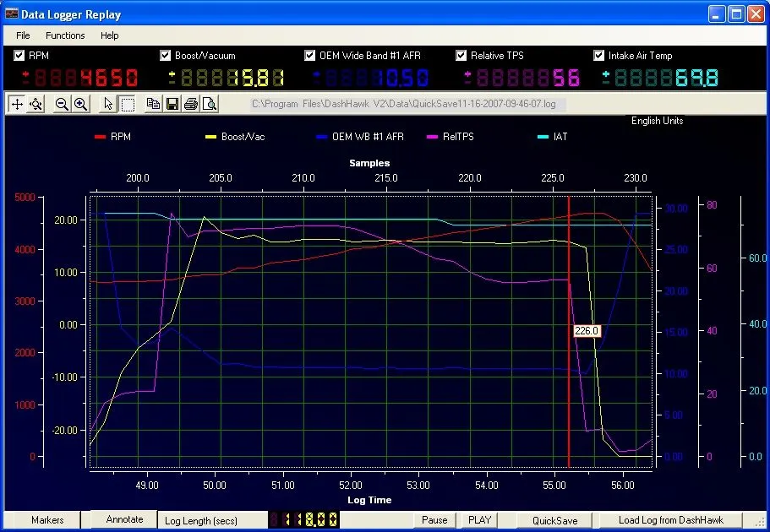
Task: Click the 226.0 cursor marker label
Action: tap(586, 331)
